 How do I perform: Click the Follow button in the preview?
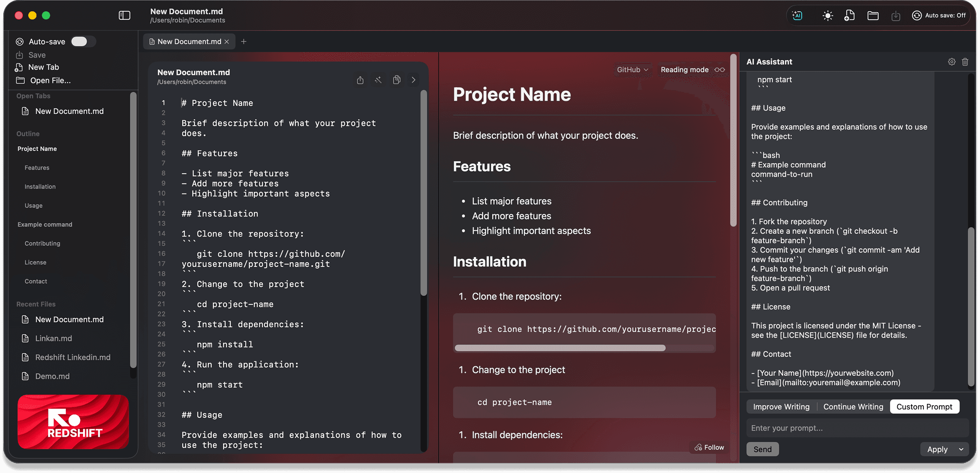point(709,447)
